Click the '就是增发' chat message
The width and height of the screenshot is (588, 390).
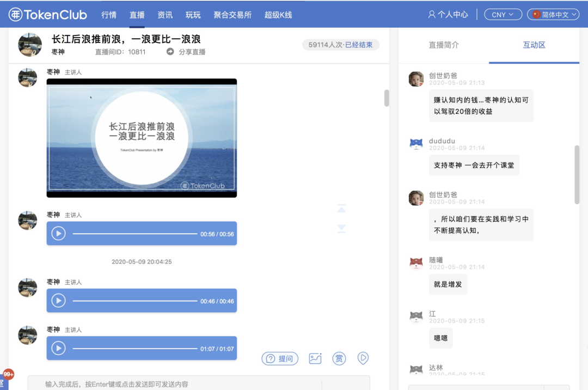448,284
